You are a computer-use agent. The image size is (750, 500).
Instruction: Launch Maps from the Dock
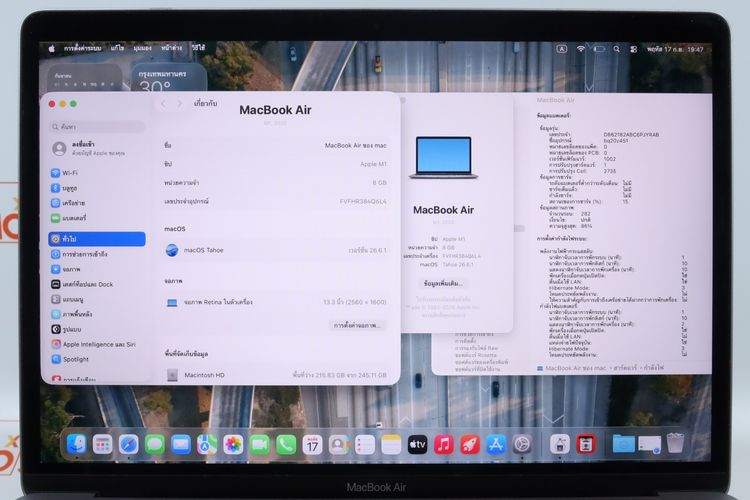pyautogui.click(x=207, y=445)
